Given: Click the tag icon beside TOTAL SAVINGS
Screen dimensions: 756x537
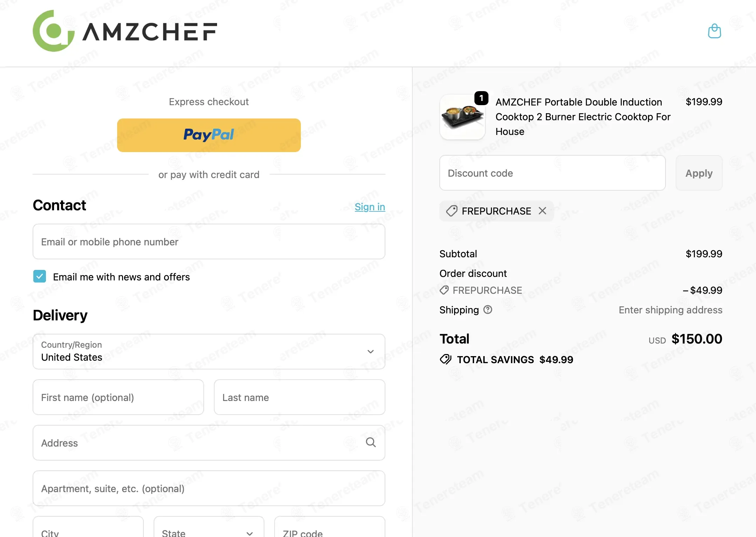Looking at the screenshot, I should 446,359.
